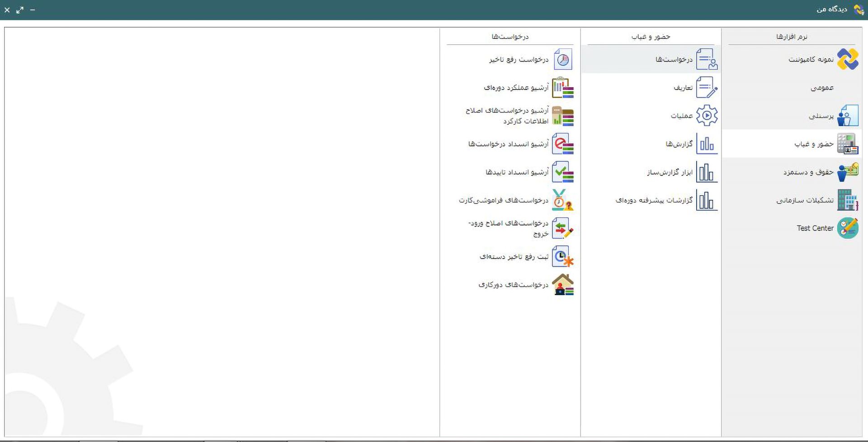Click the آرشیو انسداد تاییدها checkmark icon
The width and height of the screenshot is (868, 442).
coord(562,172)
